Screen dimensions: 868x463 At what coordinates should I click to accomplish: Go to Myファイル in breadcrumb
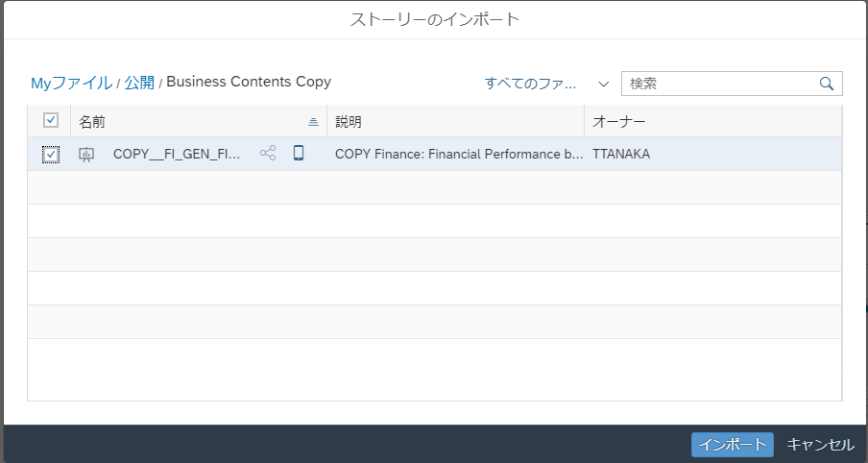point(71,83)
